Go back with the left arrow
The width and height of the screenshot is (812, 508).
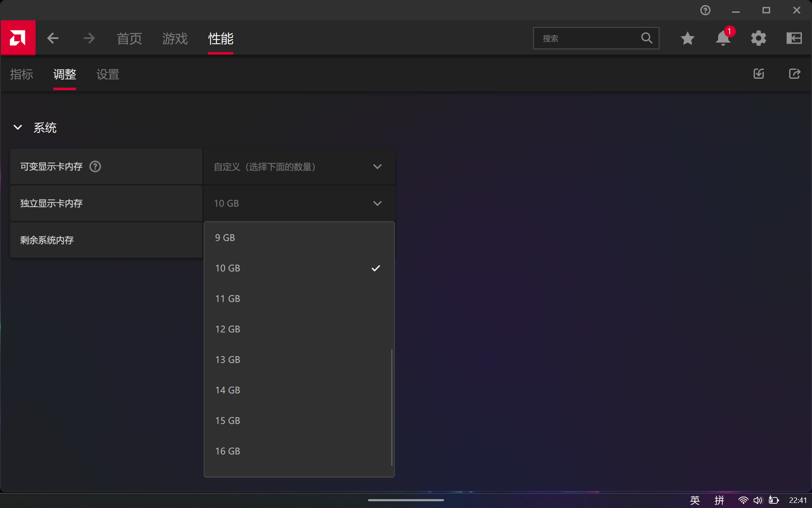[53, 39]
